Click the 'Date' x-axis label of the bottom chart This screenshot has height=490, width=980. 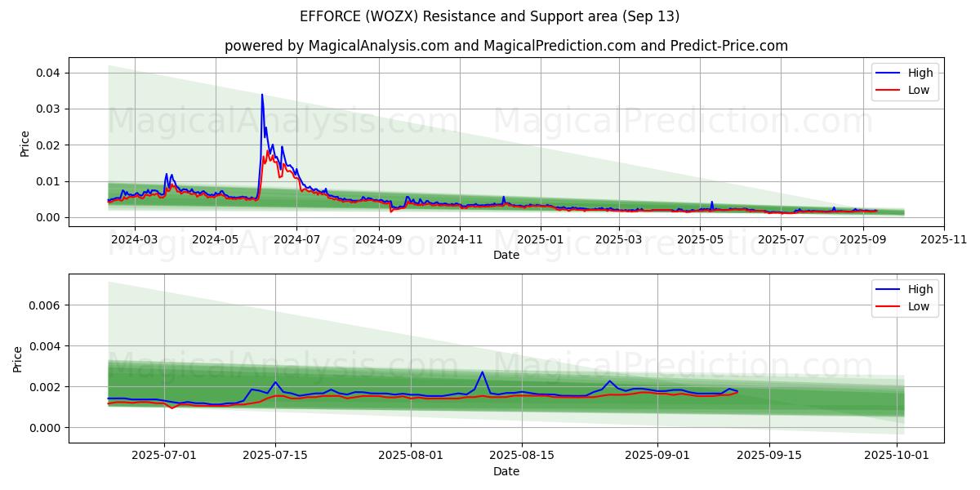coord(506,471)
